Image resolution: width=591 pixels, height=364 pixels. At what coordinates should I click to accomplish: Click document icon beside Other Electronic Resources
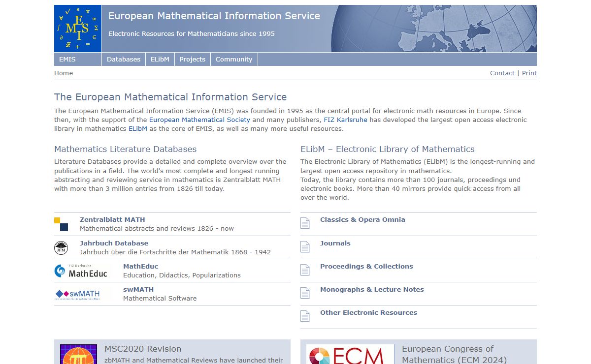point(305,316)
